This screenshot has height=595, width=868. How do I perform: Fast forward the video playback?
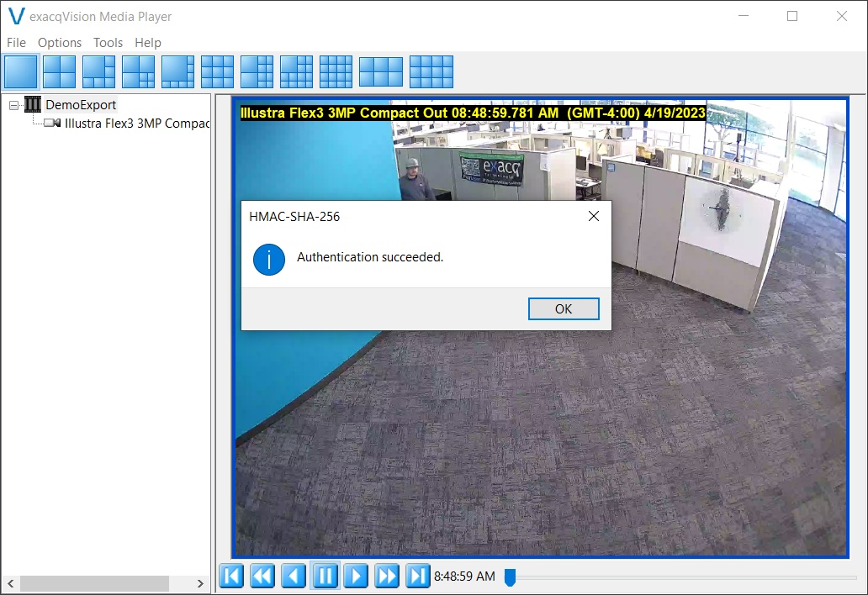click(x=387, y=577)
